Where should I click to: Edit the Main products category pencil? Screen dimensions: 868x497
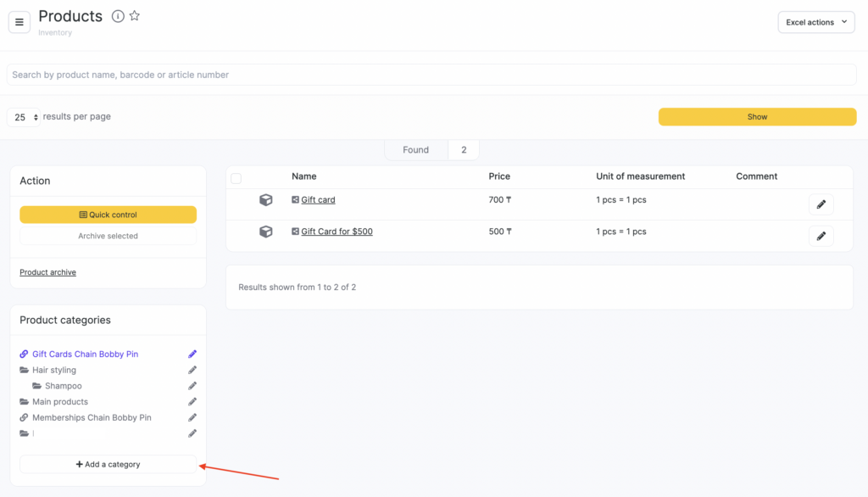click(x=192, y=402)
